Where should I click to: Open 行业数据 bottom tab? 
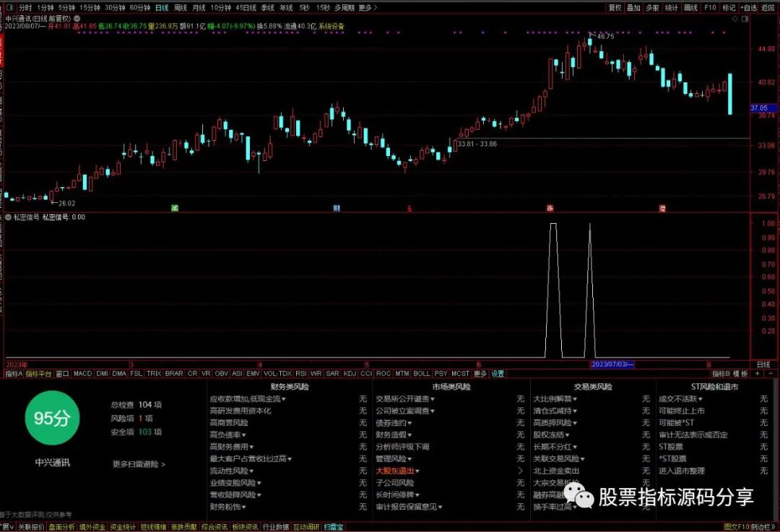(276, 526)
